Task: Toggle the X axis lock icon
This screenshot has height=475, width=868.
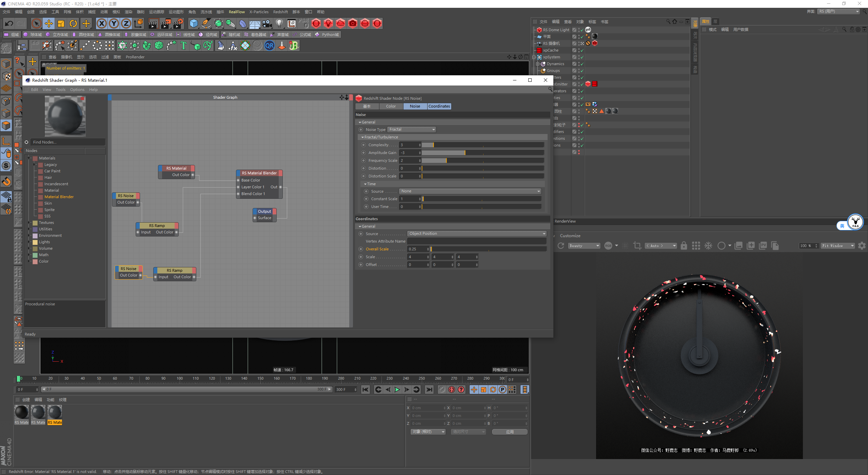Action: coord(101,23)
